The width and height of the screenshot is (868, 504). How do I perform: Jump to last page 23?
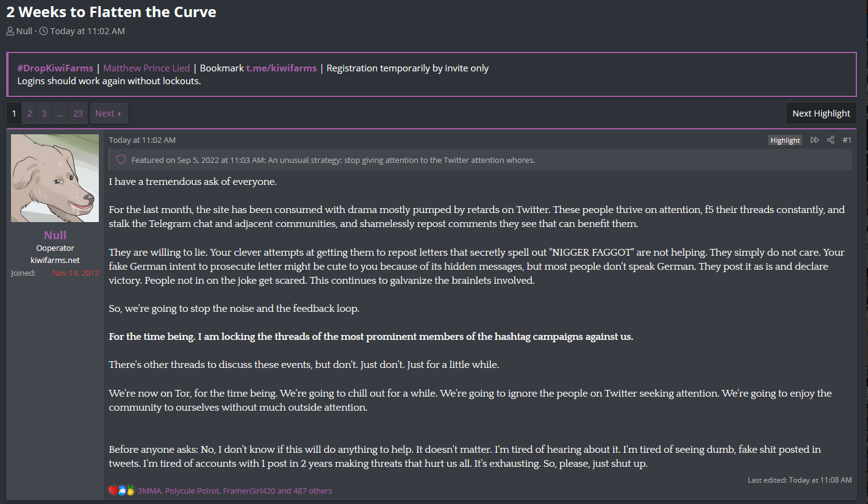[78, 113]
